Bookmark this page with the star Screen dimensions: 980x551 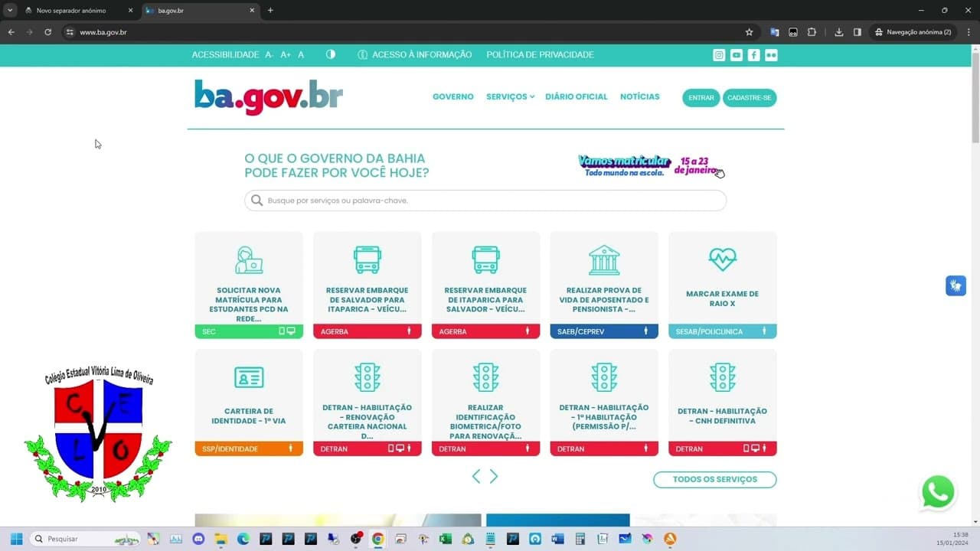pyautogui.click(x=750, y=32)
